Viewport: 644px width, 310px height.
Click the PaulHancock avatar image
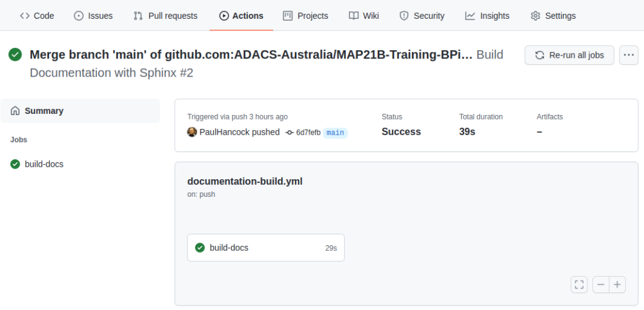192,132
